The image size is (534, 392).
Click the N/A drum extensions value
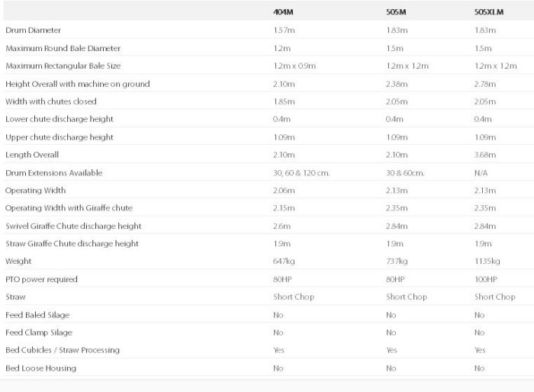pyautogui.click(x=480, y=172)
